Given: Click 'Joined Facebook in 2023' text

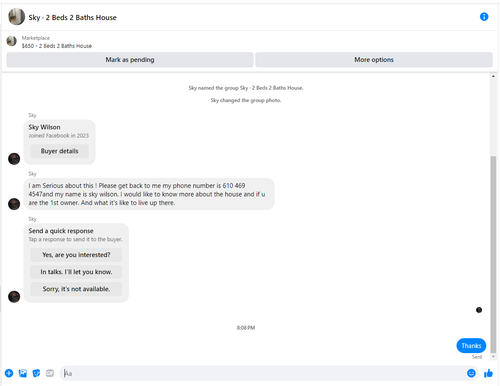Looking at the screenshot, I should [58, 136].
